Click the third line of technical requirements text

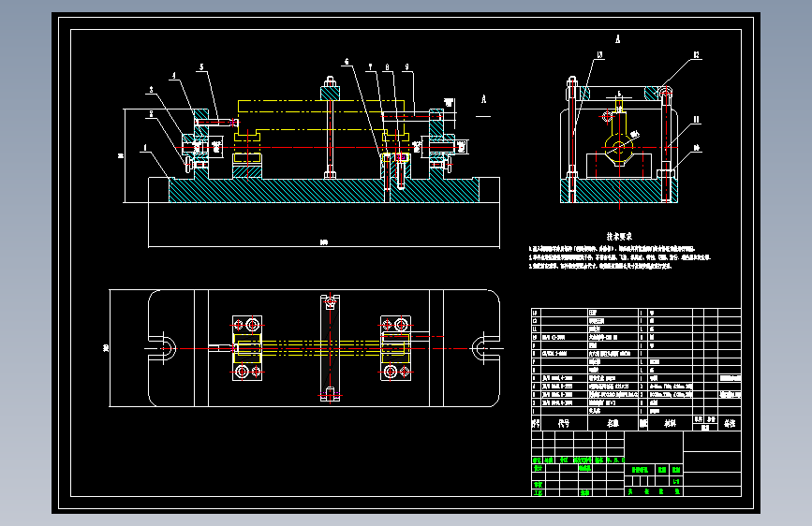[600, 266]
